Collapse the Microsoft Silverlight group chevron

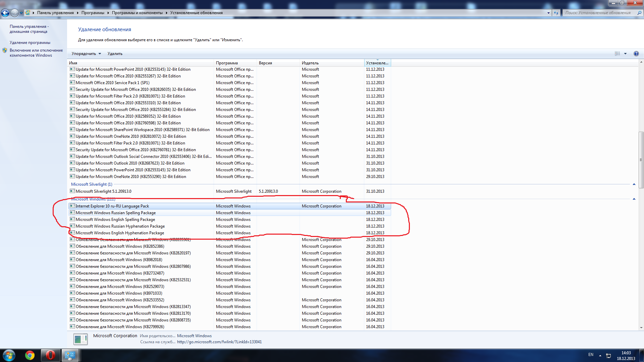click(634, 184)
